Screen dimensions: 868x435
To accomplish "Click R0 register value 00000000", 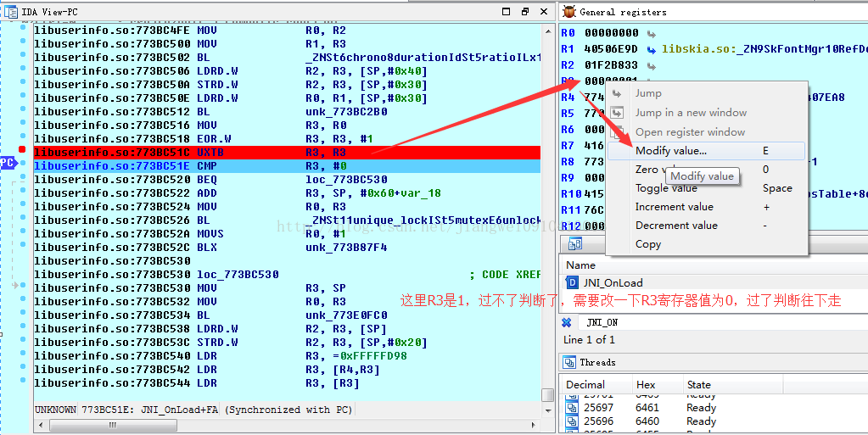I will 611,33.
